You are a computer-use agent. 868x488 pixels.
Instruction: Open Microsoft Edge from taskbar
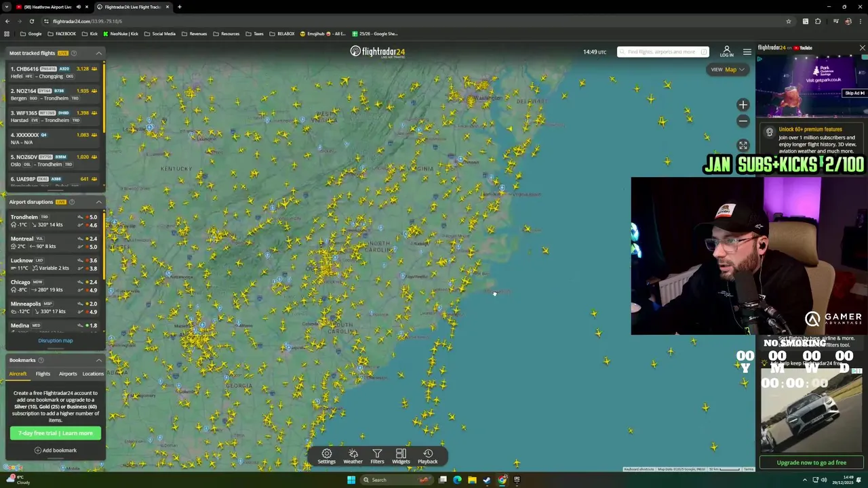[x=457, y=480]
